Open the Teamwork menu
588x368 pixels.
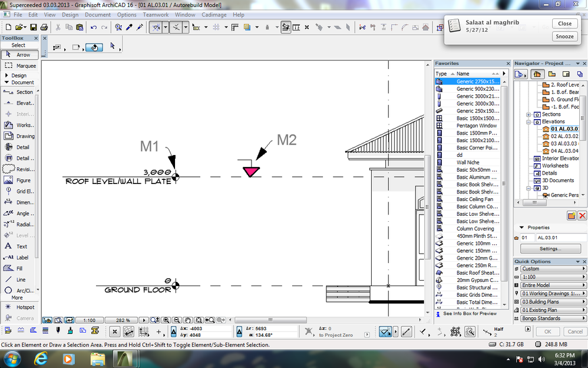[x=155, y=15]
